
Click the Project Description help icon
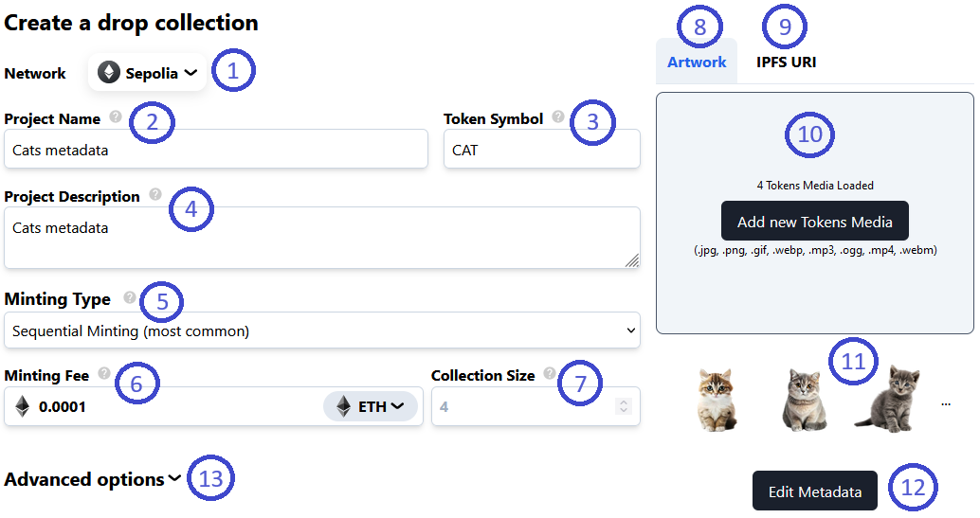click(x=155, y=195)
